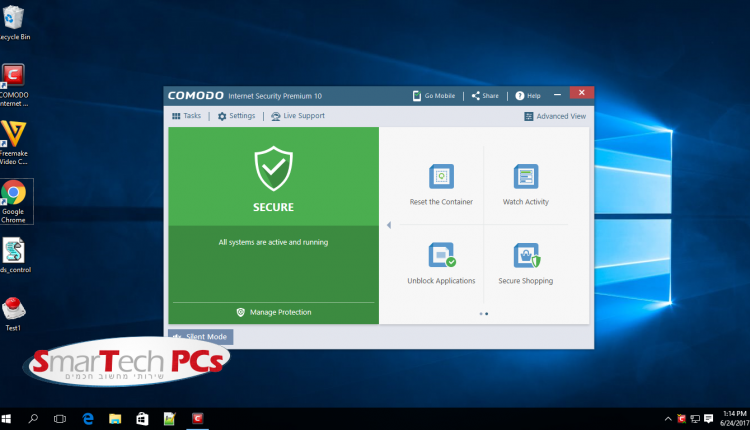
Task: Close the Comodo window
Action: [x=582, y=93]
